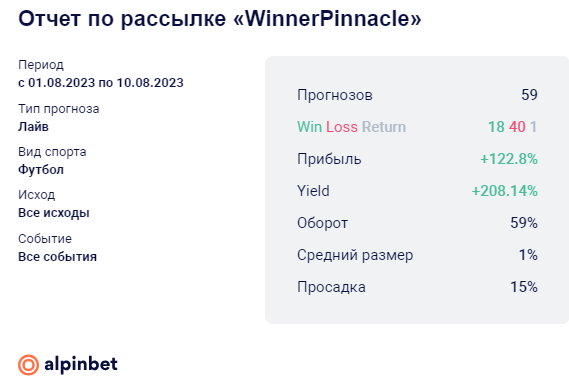Click the period date range 01.08.2023–10.08.2023

coord(101,83)
